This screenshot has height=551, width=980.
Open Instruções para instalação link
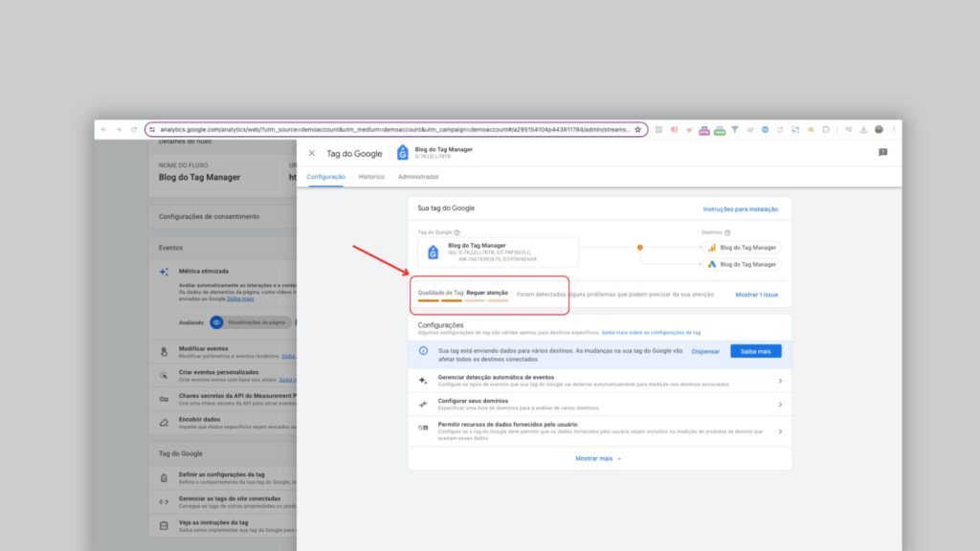[x=741, y=209]
